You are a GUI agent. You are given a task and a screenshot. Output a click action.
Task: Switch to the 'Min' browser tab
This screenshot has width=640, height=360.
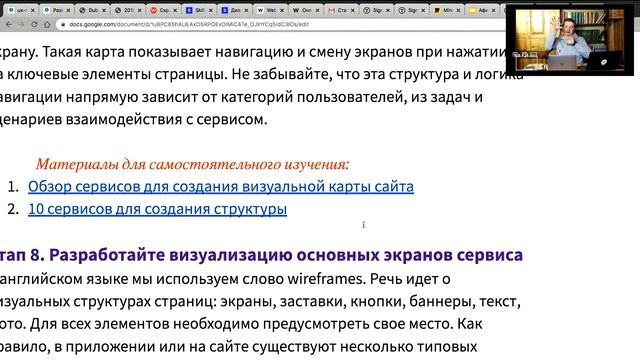click(447, 10)
